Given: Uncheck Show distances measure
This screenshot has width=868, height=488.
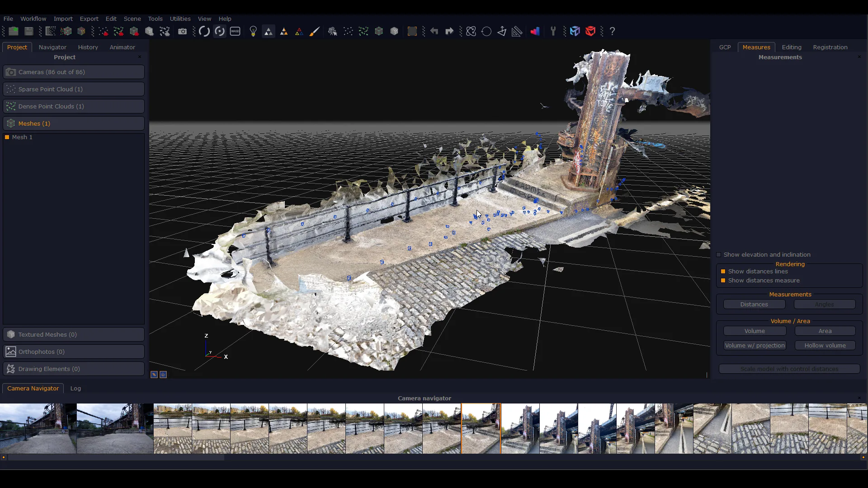Looking at the screenshot, I should point(724,280).
